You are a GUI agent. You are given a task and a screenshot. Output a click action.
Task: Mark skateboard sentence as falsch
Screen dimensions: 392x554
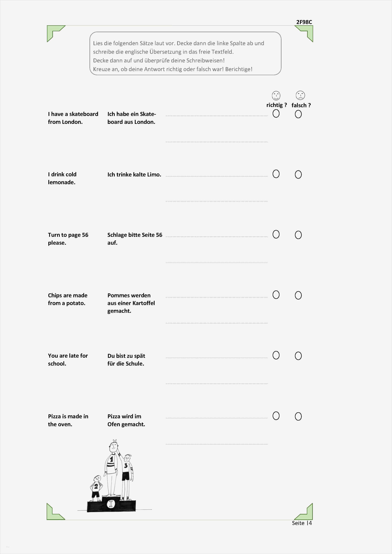coord(298,114)
